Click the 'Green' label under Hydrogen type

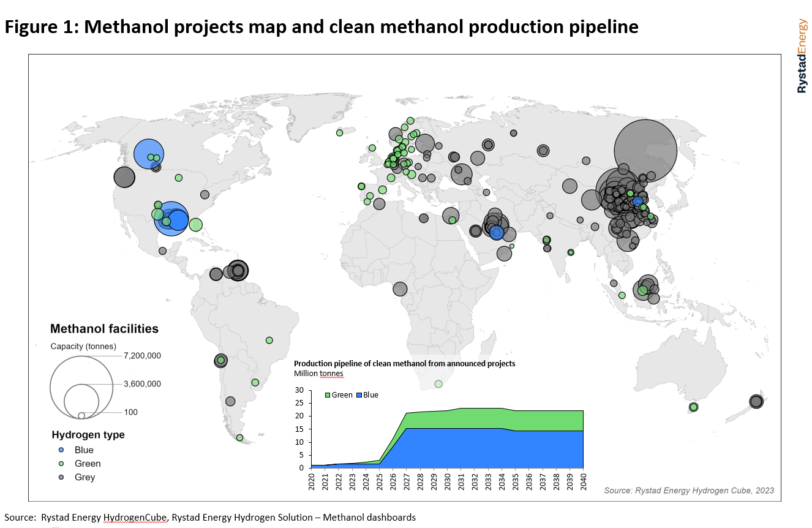pyautogui.click(x=88, y=464)
